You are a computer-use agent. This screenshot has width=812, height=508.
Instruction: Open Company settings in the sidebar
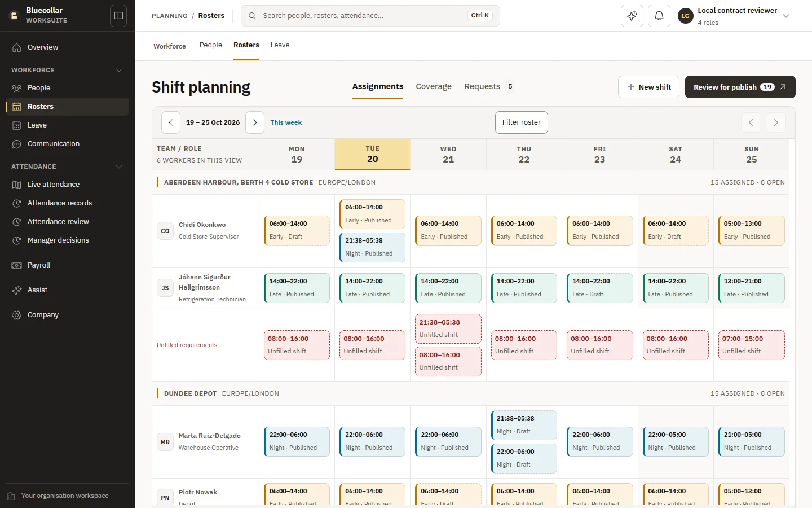click(68, 315)
